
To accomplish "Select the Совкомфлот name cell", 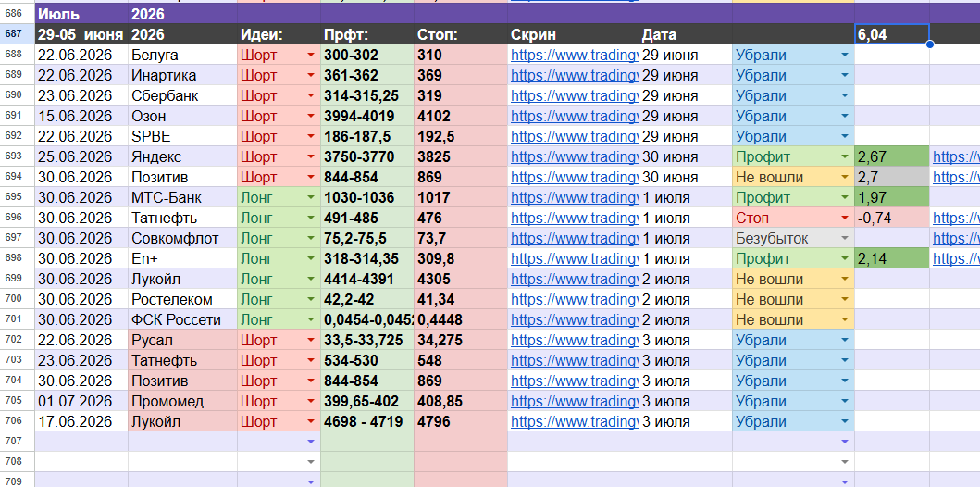I will [183, 238].
